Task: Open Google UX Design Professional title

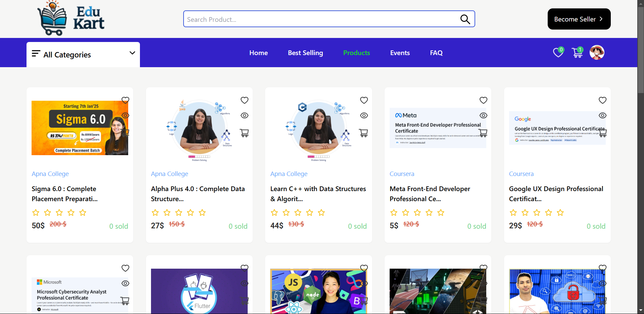Action: point(556,194)
